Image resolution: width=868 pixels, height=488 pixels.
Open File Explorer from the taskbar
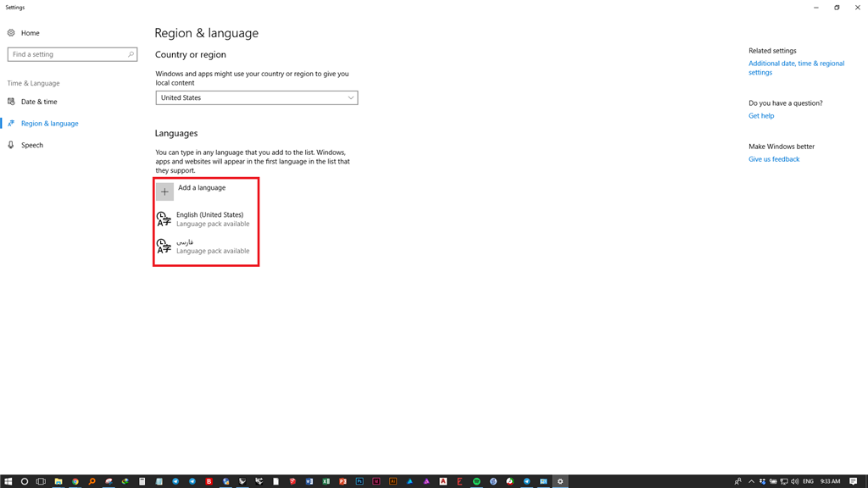coord(58,481)
